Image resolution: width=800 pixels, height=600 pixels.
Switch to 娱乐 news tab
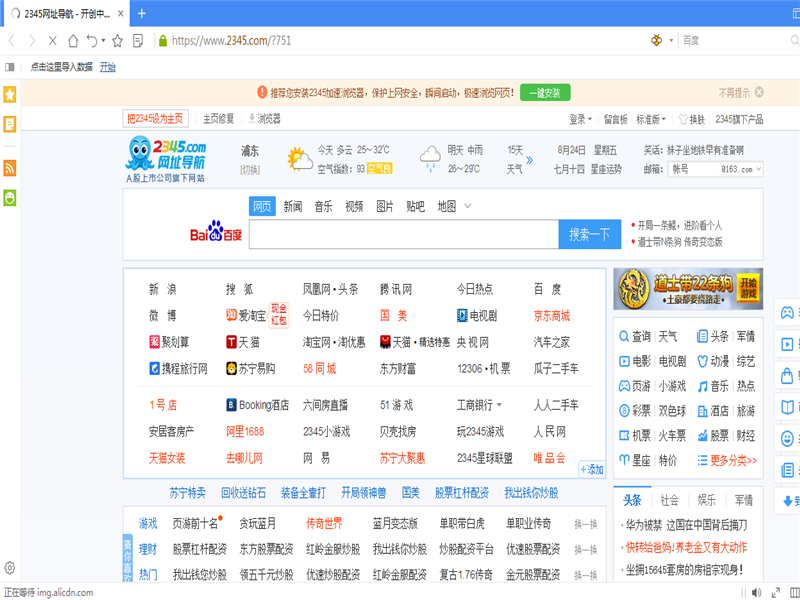707,501
